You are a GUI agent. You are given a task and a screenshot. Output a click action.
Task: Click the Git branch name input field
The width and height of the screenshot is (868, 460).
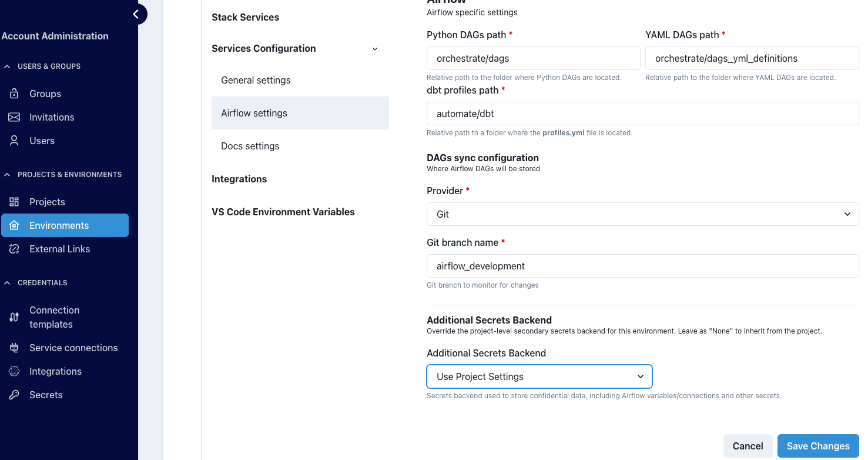coord(642,266)
